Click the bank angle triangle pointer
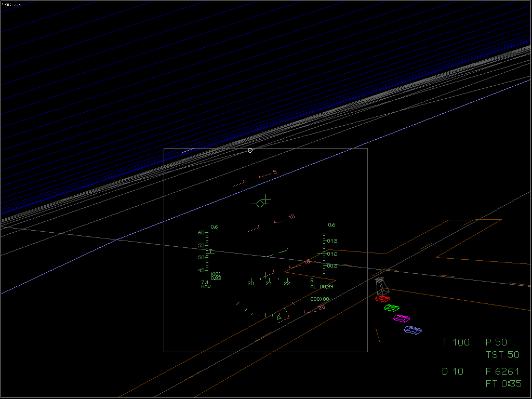Viewport: 532px width, 399px height. pyautogui.click(x=279, y=317)
